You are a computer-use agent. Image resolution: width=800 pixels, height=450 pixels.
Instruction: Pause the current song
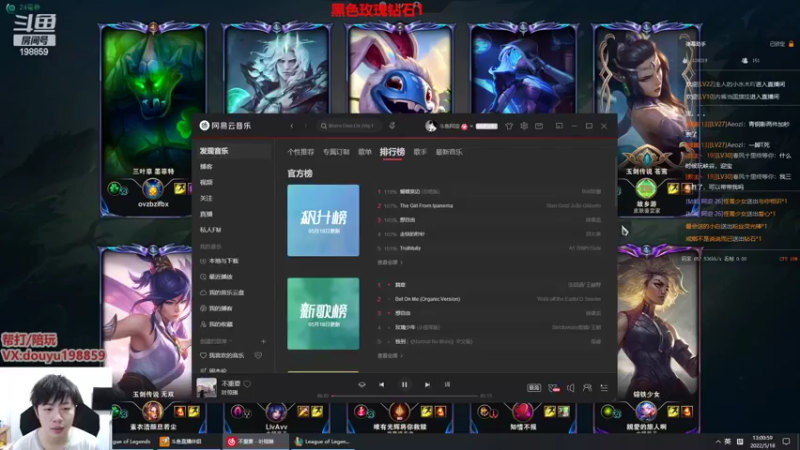pos(404,385)
